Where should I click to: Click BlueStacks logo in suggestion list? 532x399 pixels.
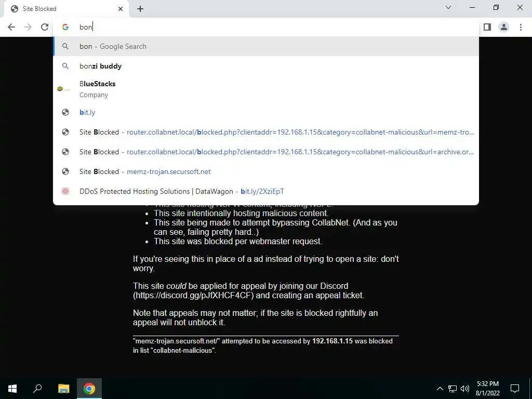click(x=63, y=89)
